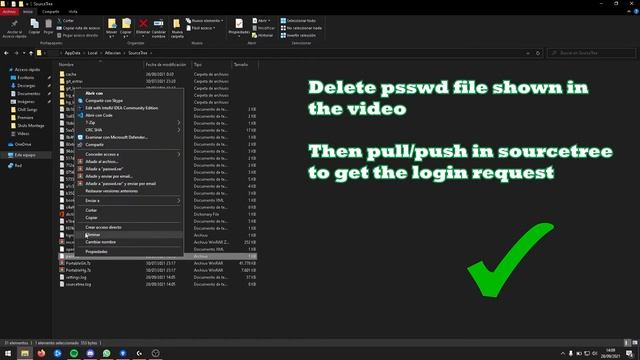Open Documentos in the sidebar
The width and height of the screenshot is (640, 360).
tap(29, 93)
